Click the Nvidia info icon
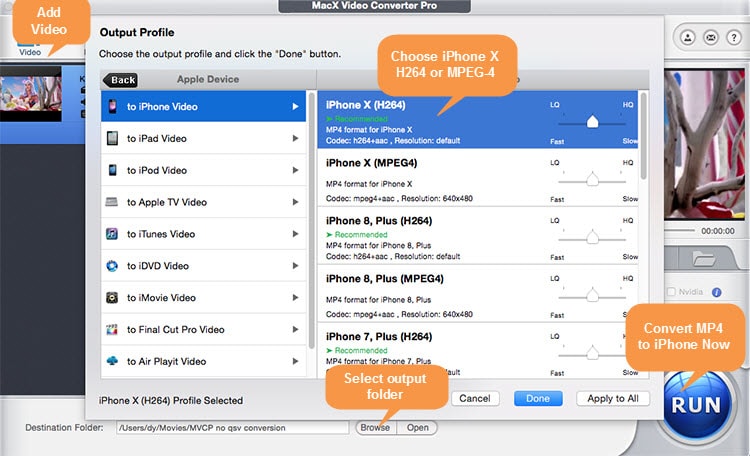 (x=716, y=292)
